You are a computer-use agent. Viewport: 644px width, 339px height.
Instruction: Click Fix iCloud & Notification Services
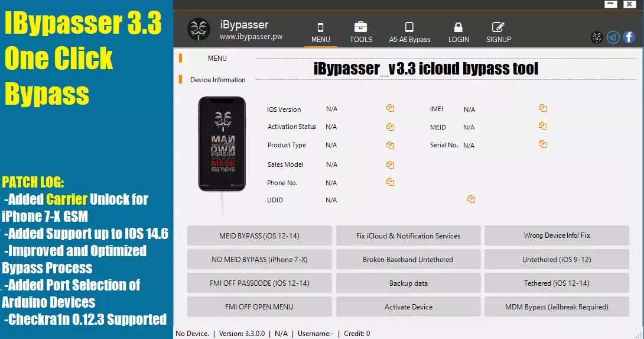[x=408, y=235]
